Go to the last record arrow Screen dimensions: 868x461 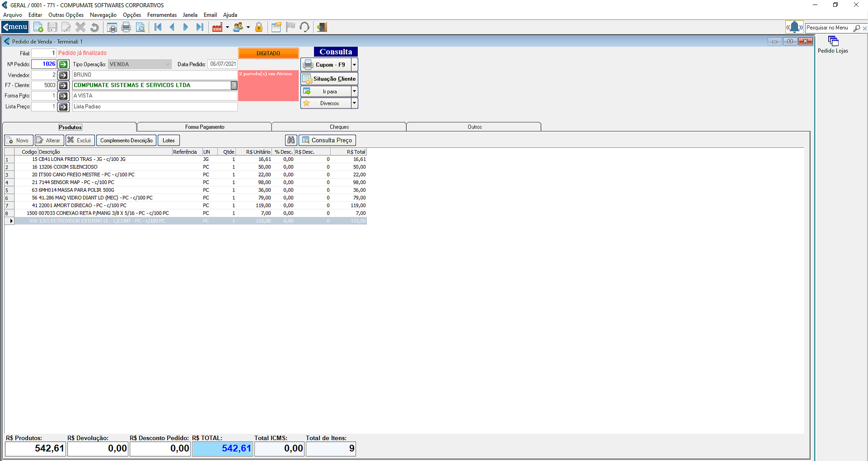pyautogui.click(x=199, y=28)
